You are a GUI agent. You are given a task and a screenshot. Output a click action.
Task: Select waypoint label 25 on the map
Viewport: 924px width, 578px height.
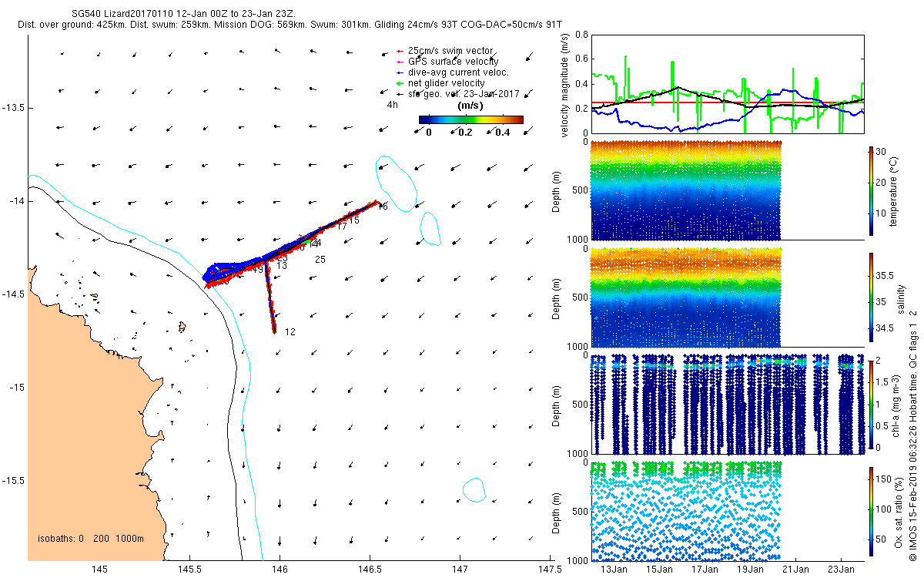click(320, 260)
